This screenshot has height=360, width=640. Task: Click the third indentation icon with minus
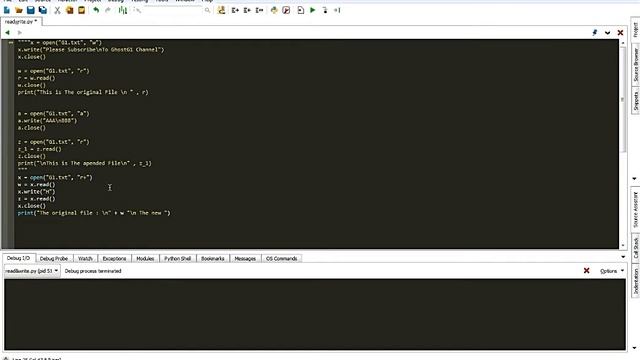[259, 10]
